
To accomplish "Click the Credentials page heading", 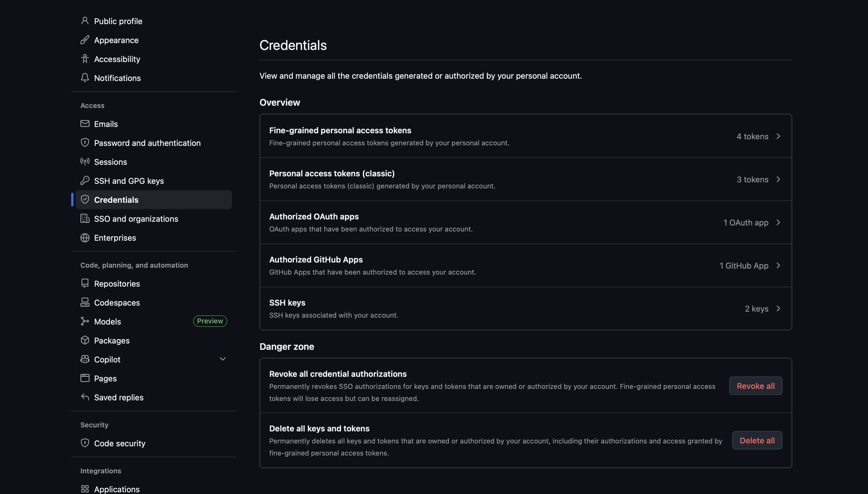I will tap(293, 45).
